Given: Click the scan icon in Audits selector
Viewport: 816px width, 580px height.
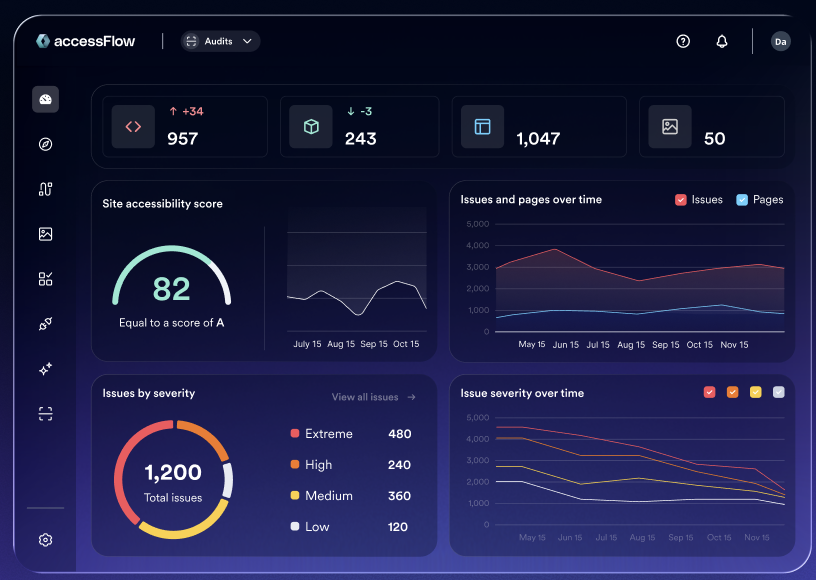Looking at the screenshot, I should pyautogui.click(x=192, y=41).
